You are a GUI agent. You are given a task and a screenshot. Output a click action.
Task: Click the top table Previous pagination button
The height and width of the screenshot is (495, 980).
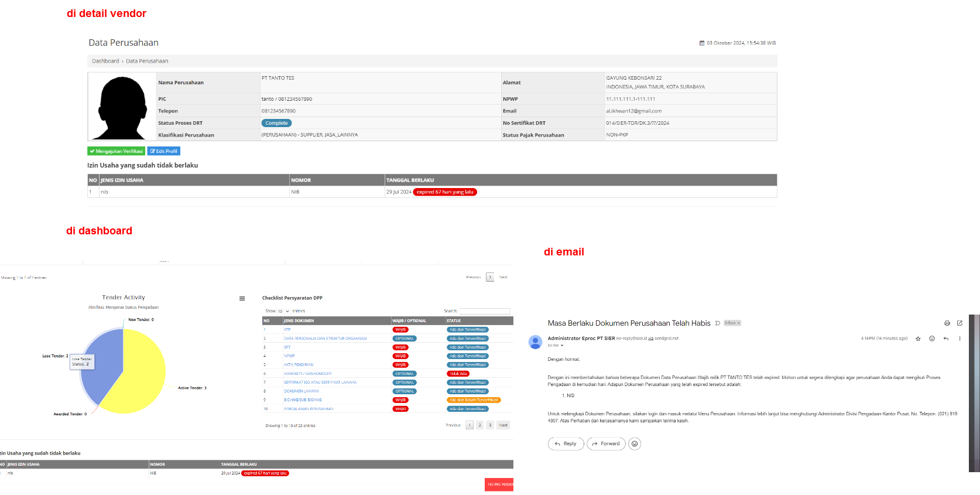click(x=474, y=277)
